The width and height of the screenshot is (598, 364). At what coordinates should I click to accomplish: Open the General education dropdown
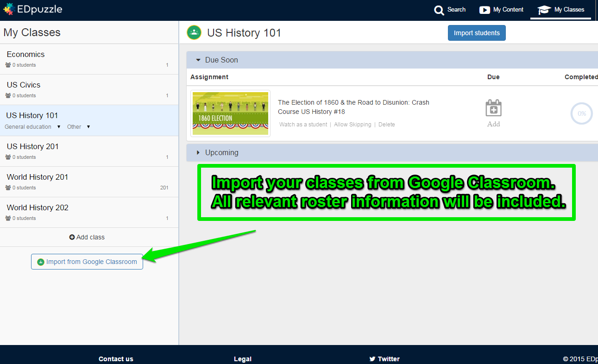[32, 127]
